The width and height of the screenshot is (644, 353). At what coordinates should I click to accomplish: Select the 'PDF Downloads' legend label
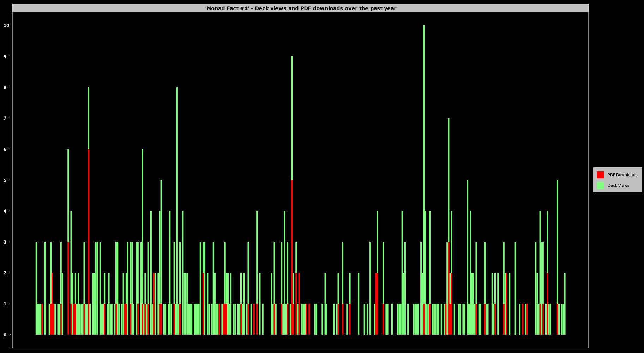click(622, 175)
